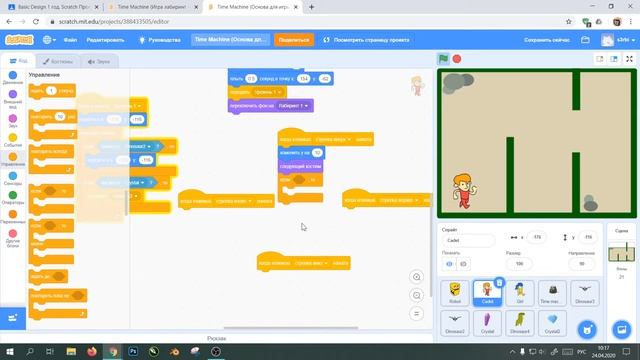Select the orange Переменные category
640x360 pixels.
pos(13,217)
